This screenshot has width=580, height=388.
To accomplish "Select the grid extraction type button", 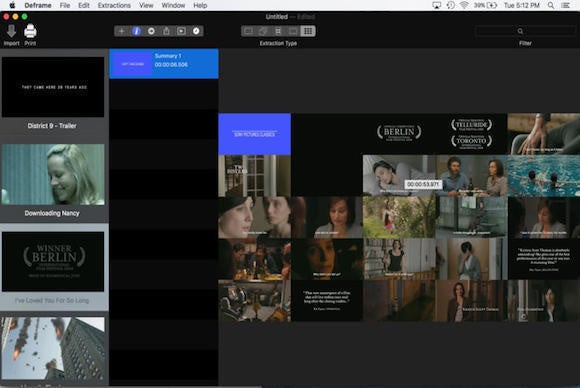I will [308, 31].
